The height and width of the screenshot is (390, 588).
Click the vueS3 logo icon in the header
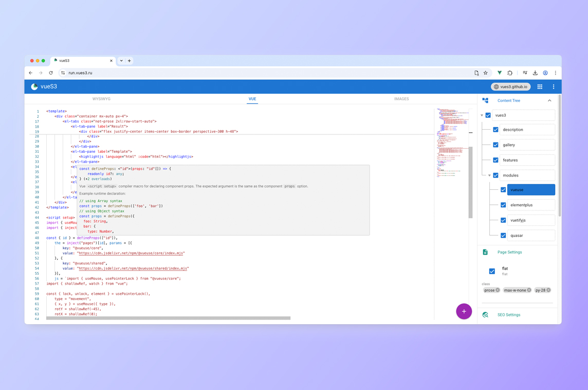(34, 87)
